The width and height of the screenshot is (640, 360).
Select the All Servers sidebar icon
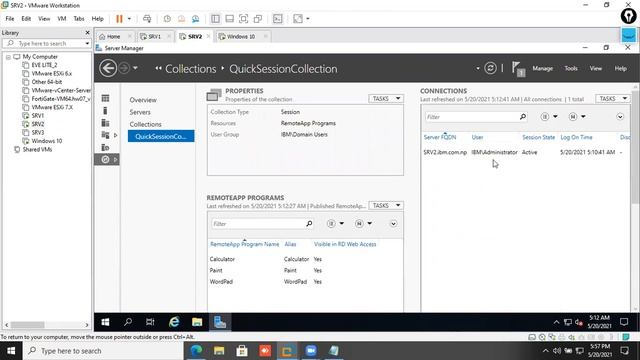click(x=105, y=123)
